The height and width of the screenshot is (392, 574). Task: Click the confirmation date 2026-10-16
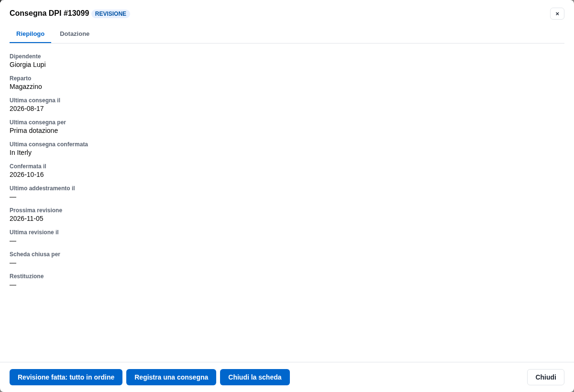coord(27,174)
